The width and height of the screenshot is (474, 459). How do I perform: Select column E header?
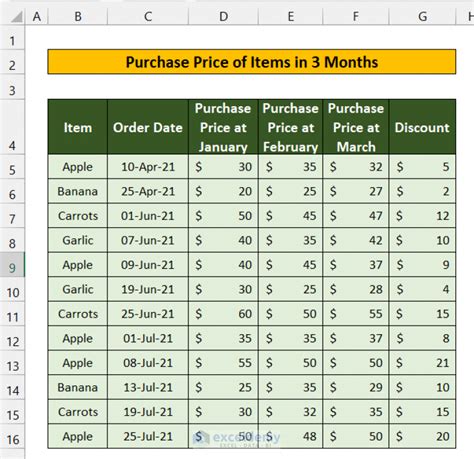pyautogui.click(x=291, y=16)
